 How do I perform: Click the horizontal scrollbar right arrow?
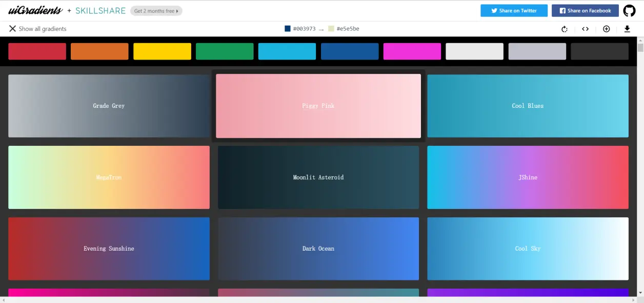pyautogui.click(x=633, y=300)
